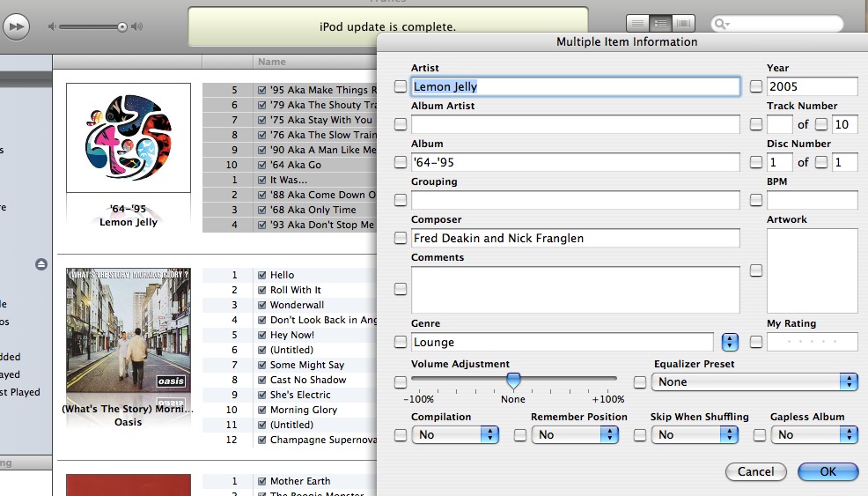Switch to list view button
The width and height of the screenshot is (868, 496).
pyautogui.click(x=637, y=23)
